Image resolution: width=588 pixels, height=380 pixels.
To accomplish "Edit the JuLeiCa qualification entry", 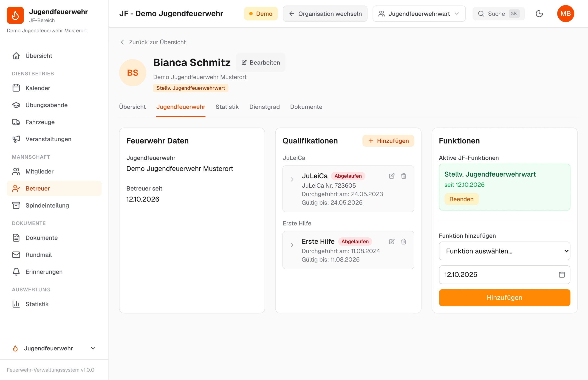I will (x=392, y=176).
